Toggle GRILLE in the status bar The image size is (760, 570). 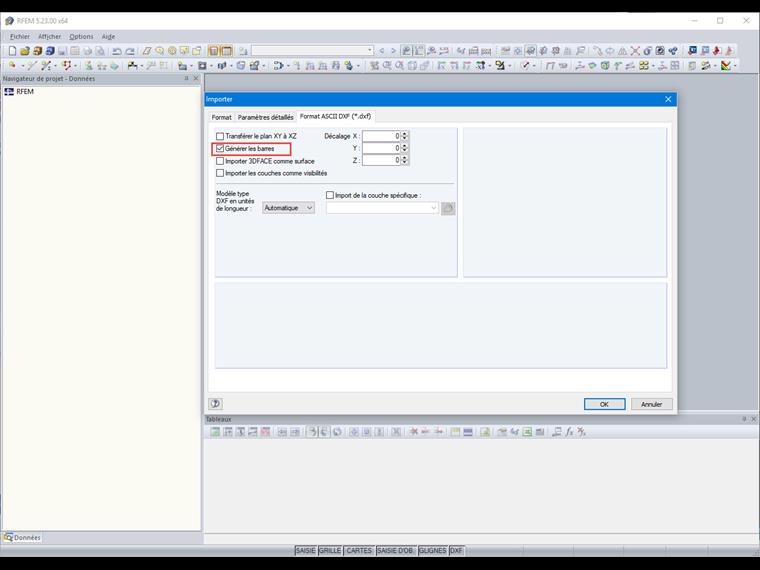pos(330,551)
